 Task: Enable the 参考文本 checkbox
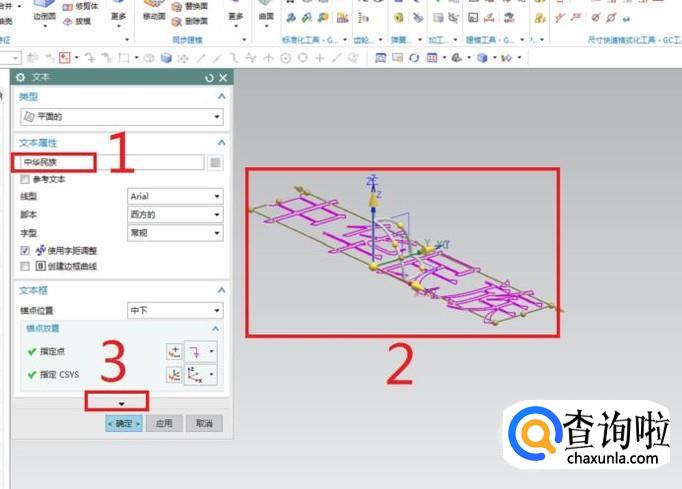tap(25, 179)
